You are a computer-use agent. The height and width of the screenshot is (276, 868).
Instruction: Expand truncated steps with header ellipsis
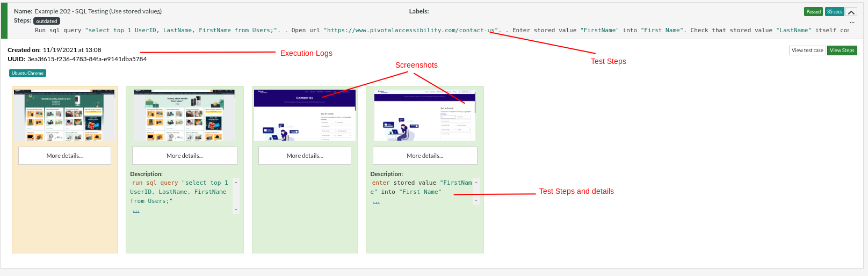point(852,22)
